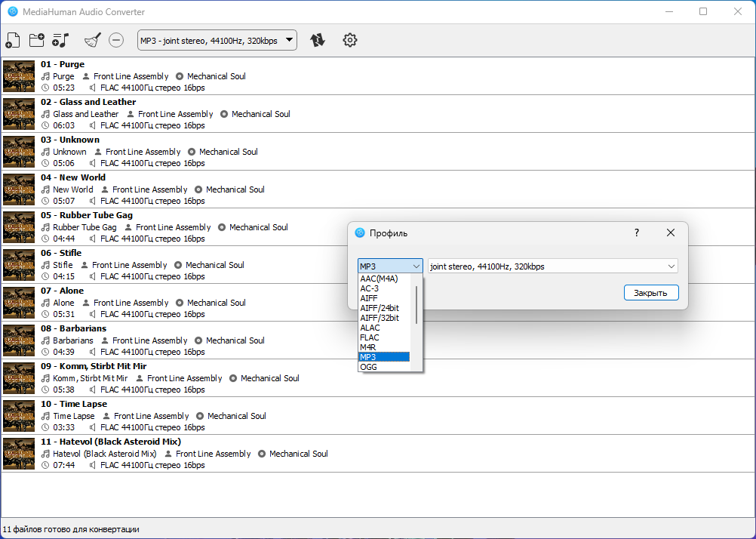Select track title 10 - Time Lapse
756x539 pixels.
[x=74, y=404]
